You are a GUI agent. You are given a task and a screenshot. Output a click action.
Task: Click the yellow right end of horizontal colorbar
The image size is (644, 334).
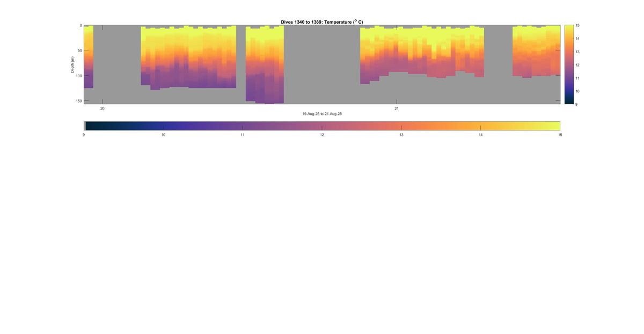coord(555,126)
